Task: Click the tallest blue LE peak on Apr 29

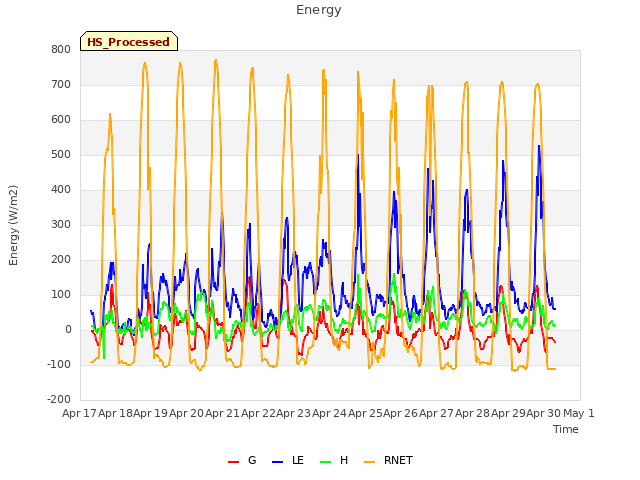Action: pyautogui.click(x=539, y=146)
